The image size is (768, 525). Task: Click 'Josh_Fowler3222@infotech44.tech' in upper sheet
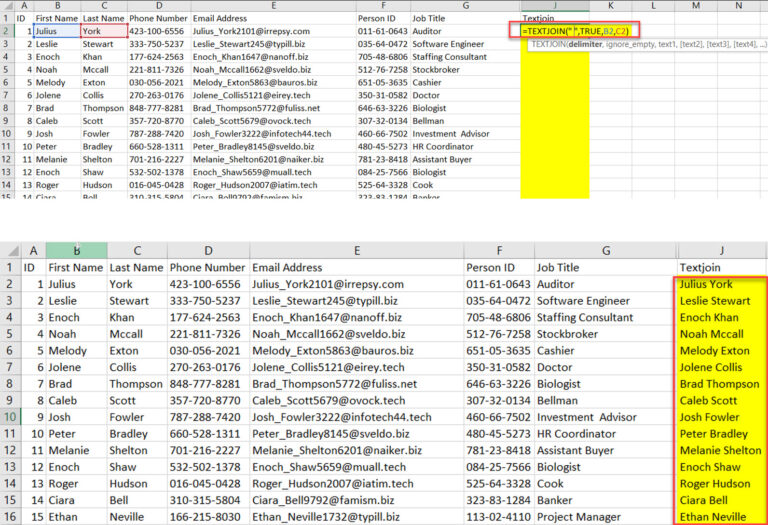click(273, 134)
